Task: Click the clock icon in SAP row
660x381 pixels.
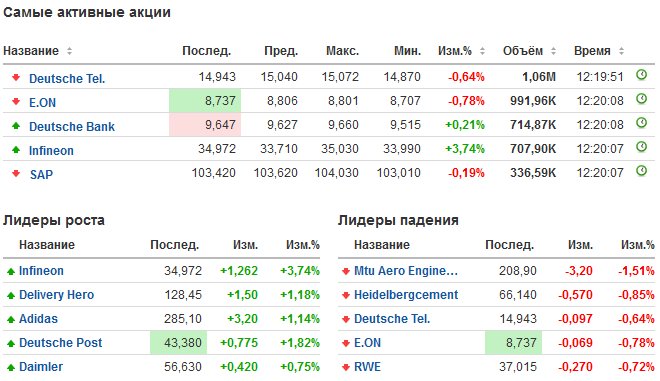Action: click(641, 171)
